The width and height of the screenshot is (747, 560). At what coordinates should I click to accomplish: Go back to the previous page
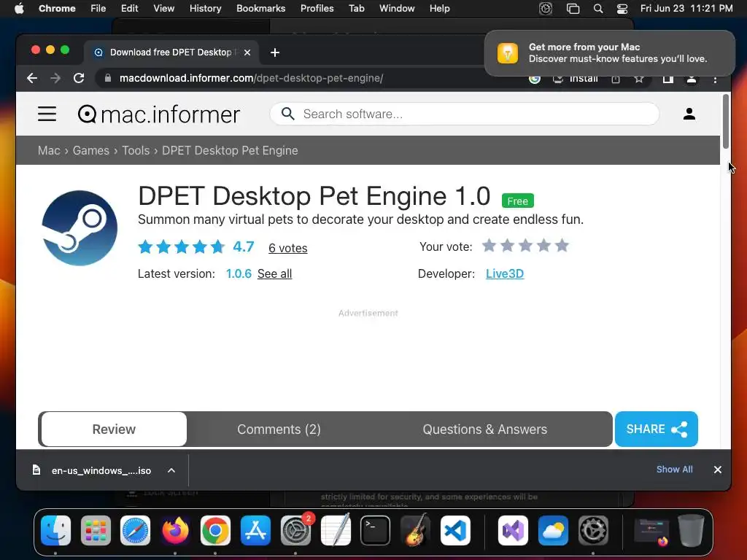[x=32, y=78]
